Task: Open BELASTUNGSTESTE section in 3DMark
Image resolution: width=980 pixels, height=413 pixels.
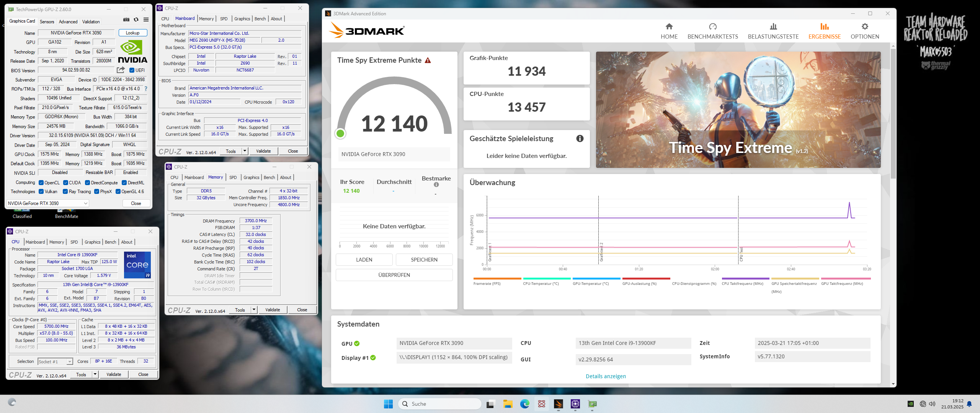Action: 773,31
